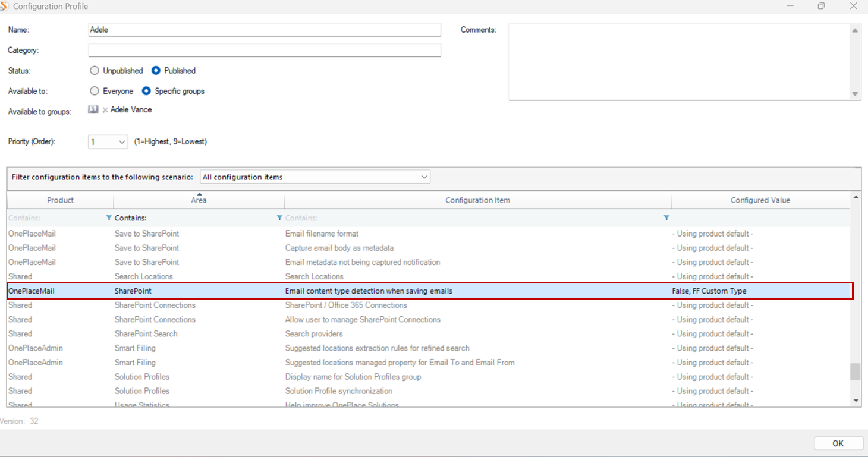The image size is (868, 457).
Task: Click into the Category text field
Action: coord(265,51)
